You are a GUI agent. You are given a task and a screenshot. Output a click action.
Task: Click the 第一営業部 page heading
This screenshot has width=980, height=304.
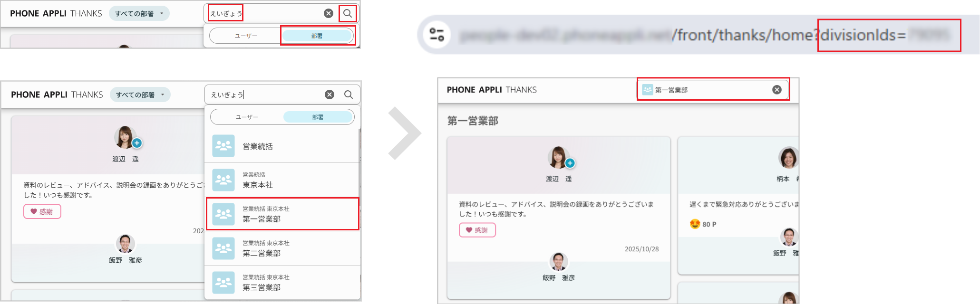pos(473,121)
